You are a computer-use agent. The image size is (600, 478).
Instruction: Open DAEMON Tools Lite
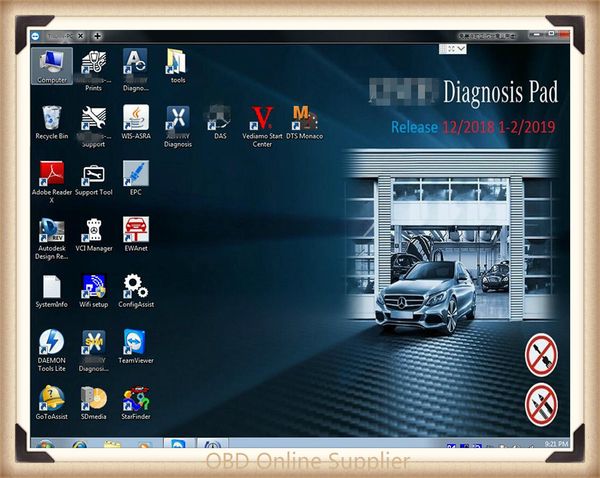tap(52, 350)
